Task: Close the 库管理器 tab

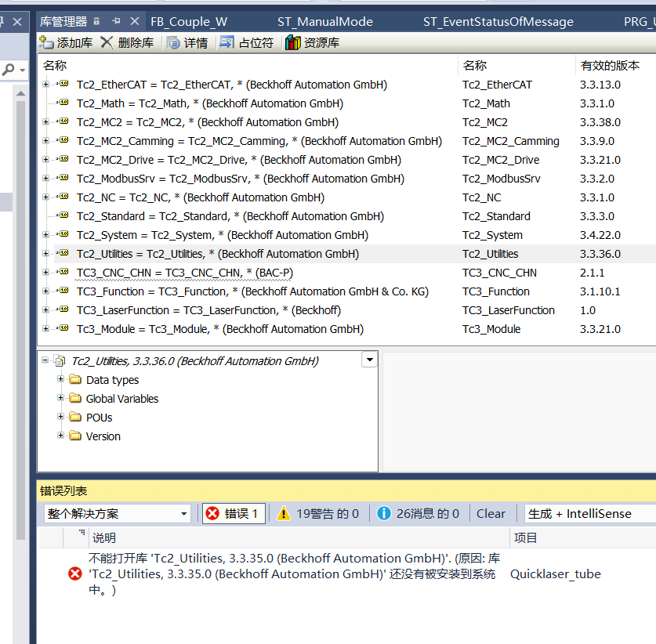Action: pyautogui.click(x=134, y=21)
